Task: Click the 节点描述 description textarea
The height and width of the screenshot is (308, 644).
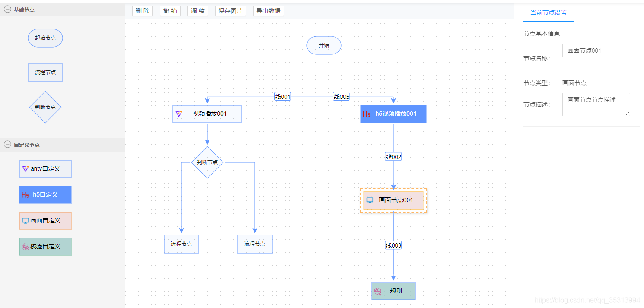Action: [596, 104]
